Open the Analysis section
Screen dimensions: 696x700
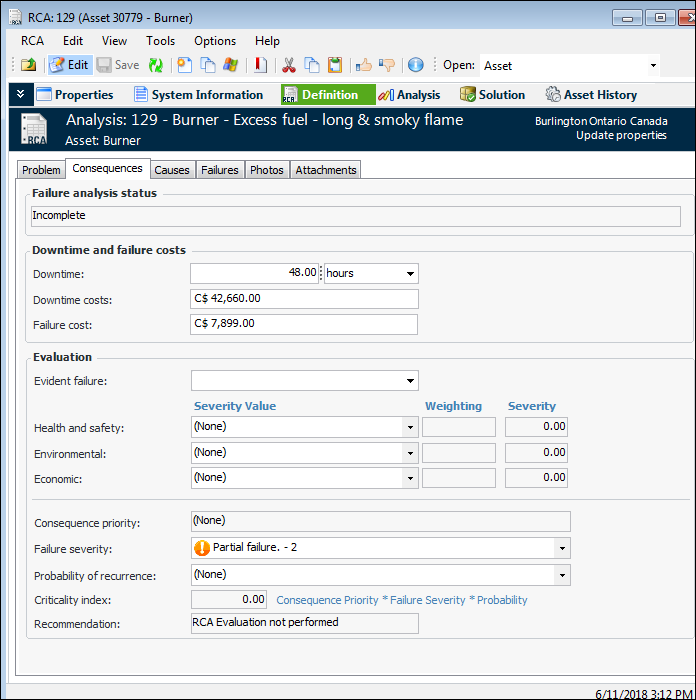409,95
